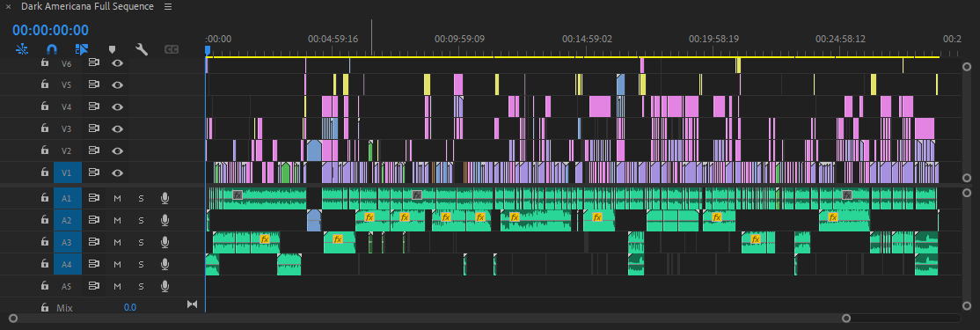Select the Dark Americana Full Sequence tab
This screenshot has height=330, width=980.
coord(87,7)
